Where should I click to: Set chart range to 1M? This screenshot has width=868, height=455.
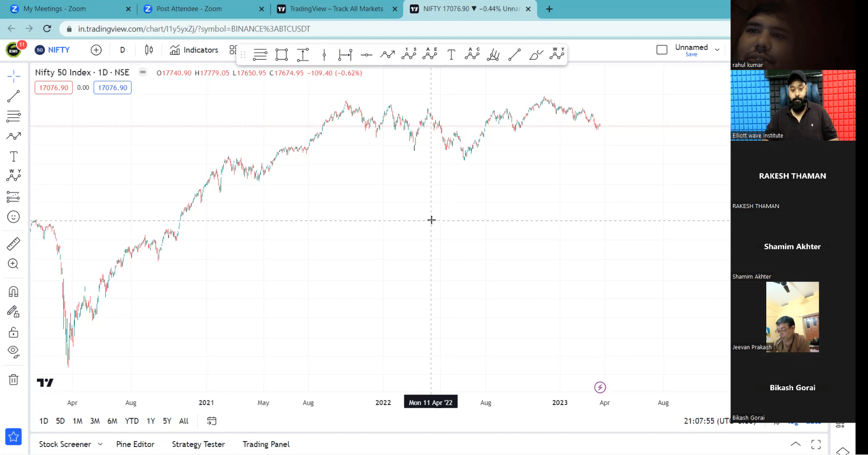click(x=78, y=421)
